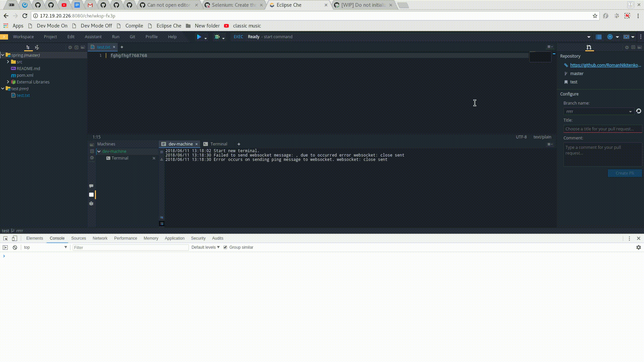Image resolution: width=644 pixels, height=362 pixels.
Task: Click the blue process list icon
Action: coord(598,37)
